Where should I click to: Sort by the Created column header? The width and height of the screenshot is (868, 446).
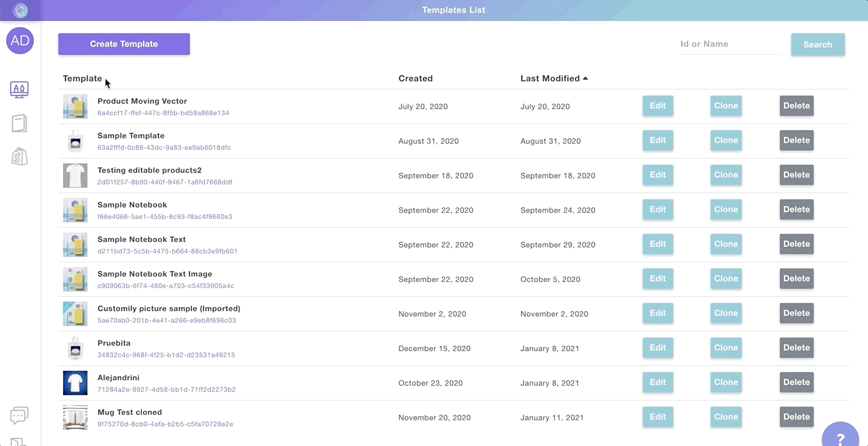click(x=415, y=79)
